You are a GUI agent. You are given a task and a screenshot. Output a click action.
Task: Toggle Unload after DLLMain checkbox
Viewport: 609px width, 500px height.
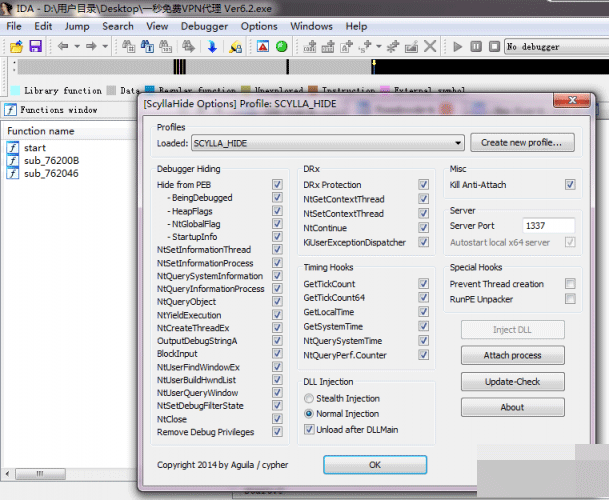[x=309, y=429]
